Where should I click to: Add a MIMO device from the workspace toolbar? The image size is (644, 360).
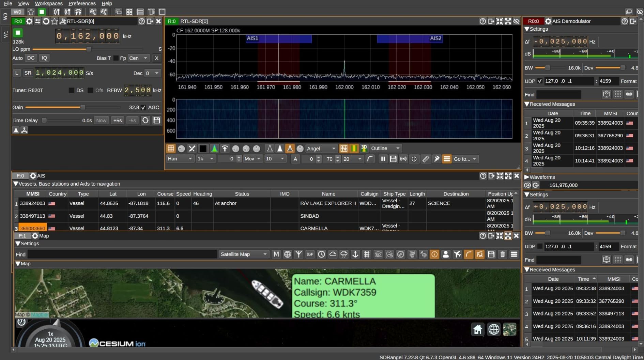pos(78,12)
